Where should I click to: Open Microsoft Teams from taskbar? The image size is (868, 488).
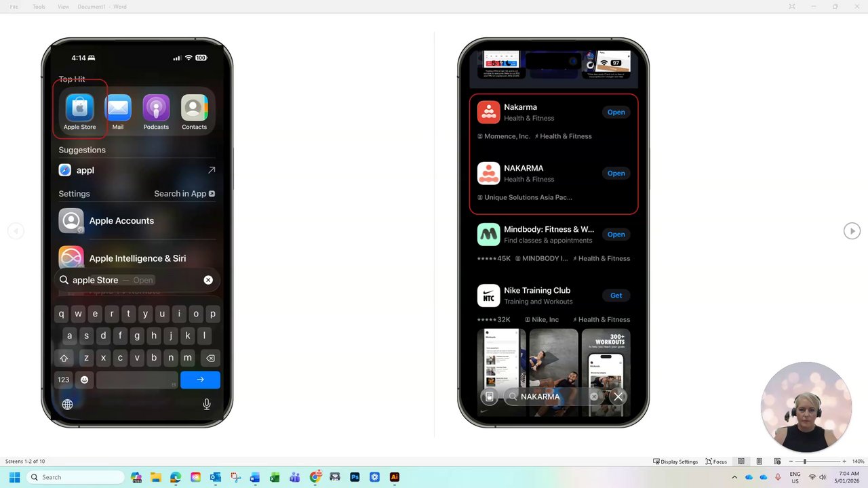(x=295, y=477)
